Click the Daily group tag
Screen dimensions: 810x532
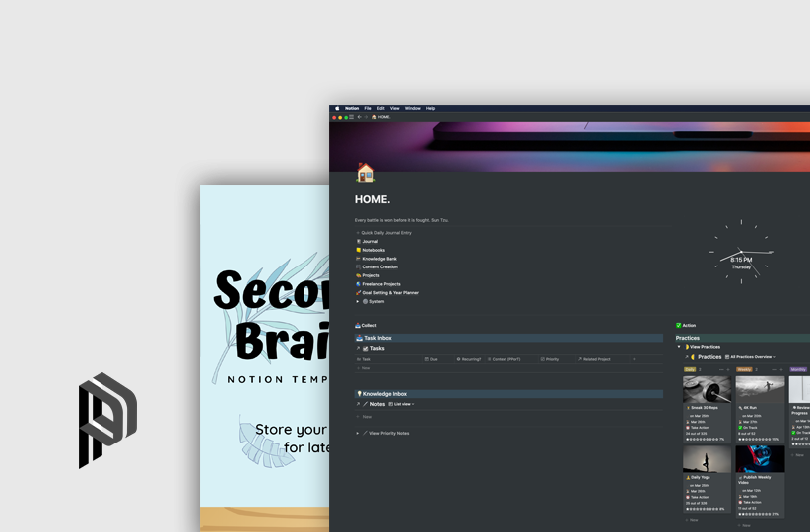[690, 370]
